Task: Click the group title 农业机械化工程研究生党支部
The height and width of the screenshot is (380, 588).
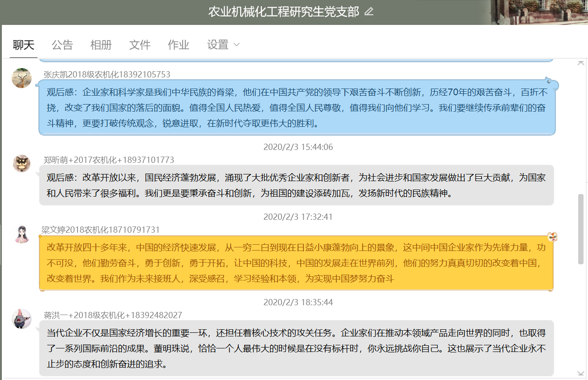Action: coord(283,12)
